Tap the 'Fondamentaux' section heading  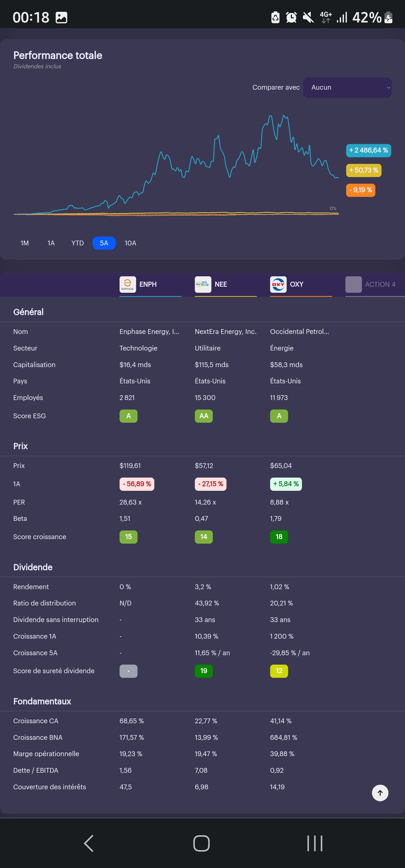pyautogui.click(x=42, y=701)
